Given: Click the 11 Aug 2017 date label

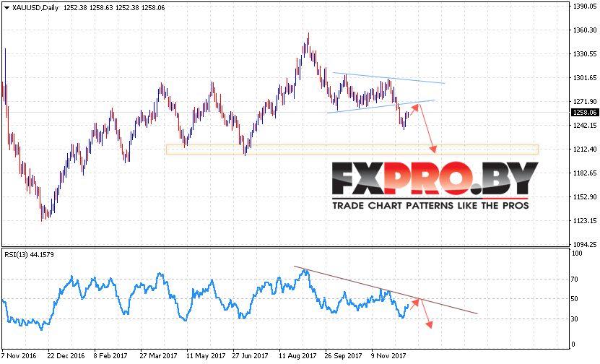Looking at the screenshot, I should coord(297,355).
